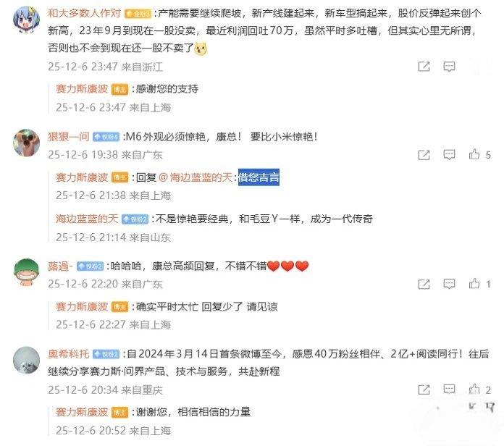
Task: Open reply box for 和大多数人作对 comment
Action: tap(449, 67)
